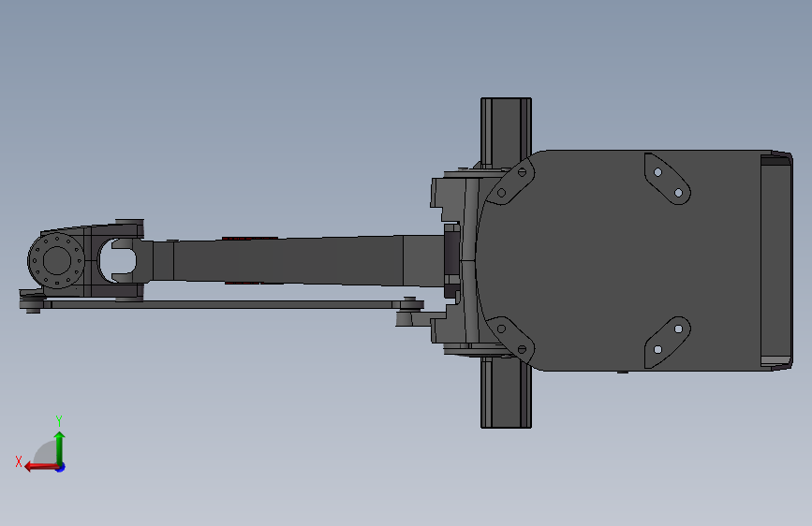Select the thin parallel link rod below the arm
This screenshot has width=812, height=526.
click(223, 304)
